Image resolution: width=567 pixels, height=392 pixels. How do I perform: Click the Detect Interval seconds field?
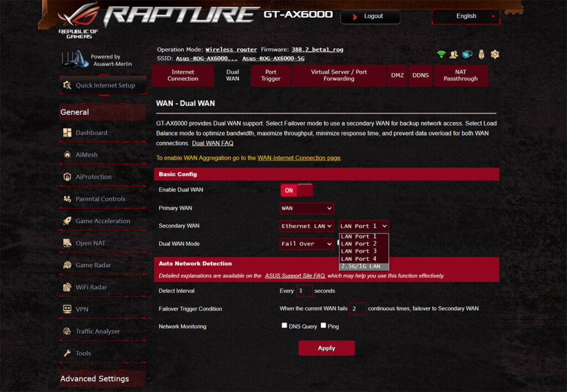pos(304,291)
